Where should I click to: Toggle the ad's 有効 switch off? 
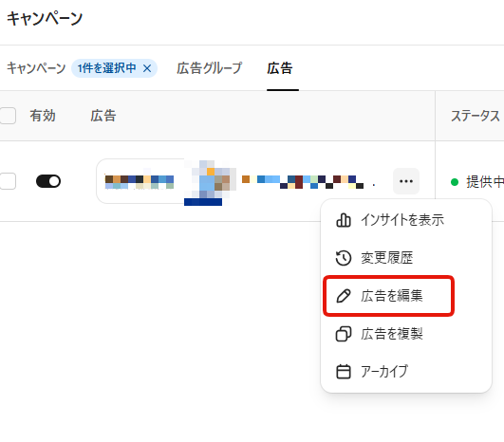[48, 181]
